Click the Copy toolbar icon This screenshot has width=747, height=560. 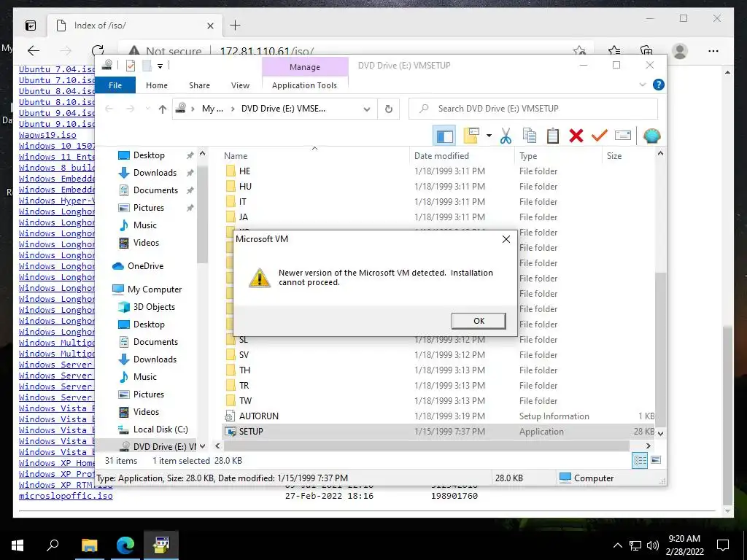(530, 136)
